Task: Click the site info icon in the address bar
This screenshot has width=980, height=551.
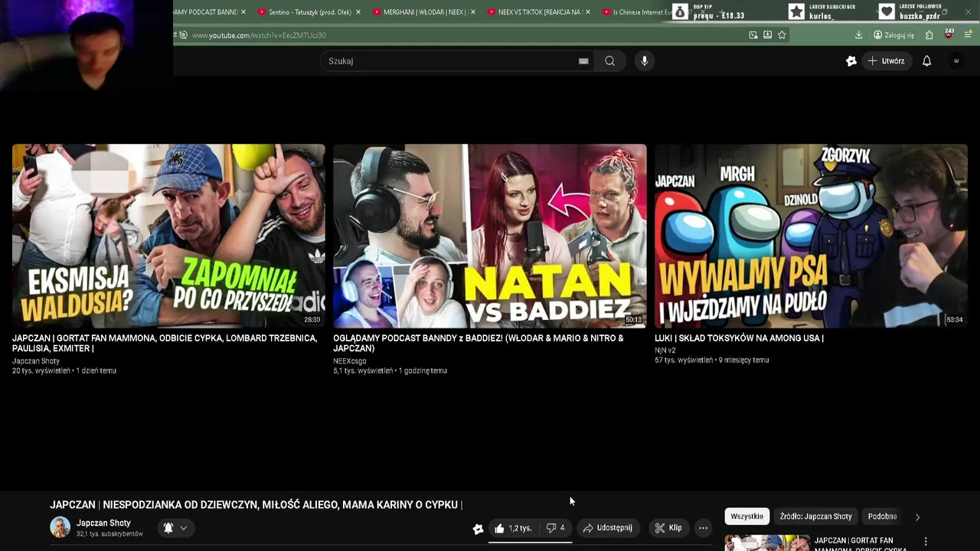Action: 183,35
